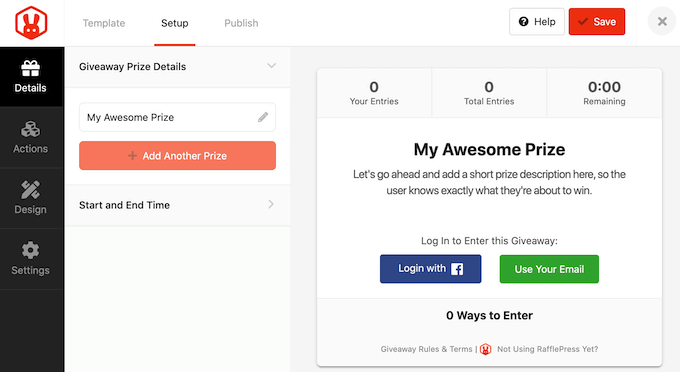
Task: Click the RafflePress rabbit logo
Action: 31,23
